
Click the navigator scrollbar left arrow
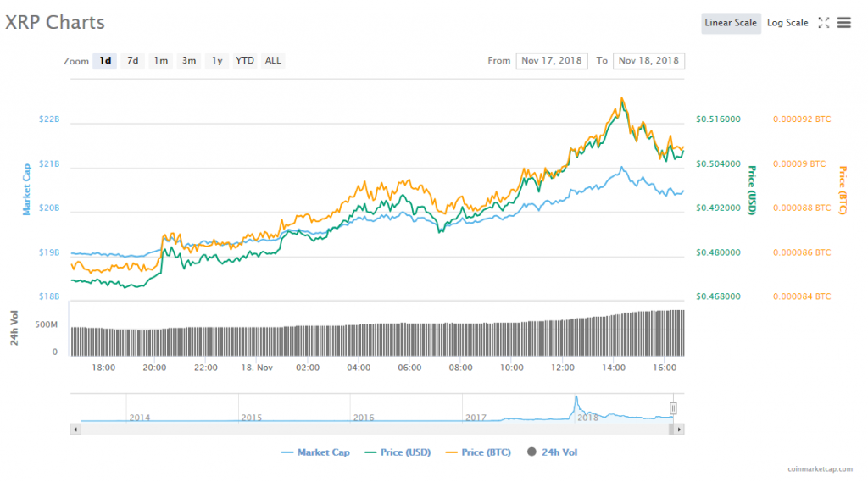75,429
